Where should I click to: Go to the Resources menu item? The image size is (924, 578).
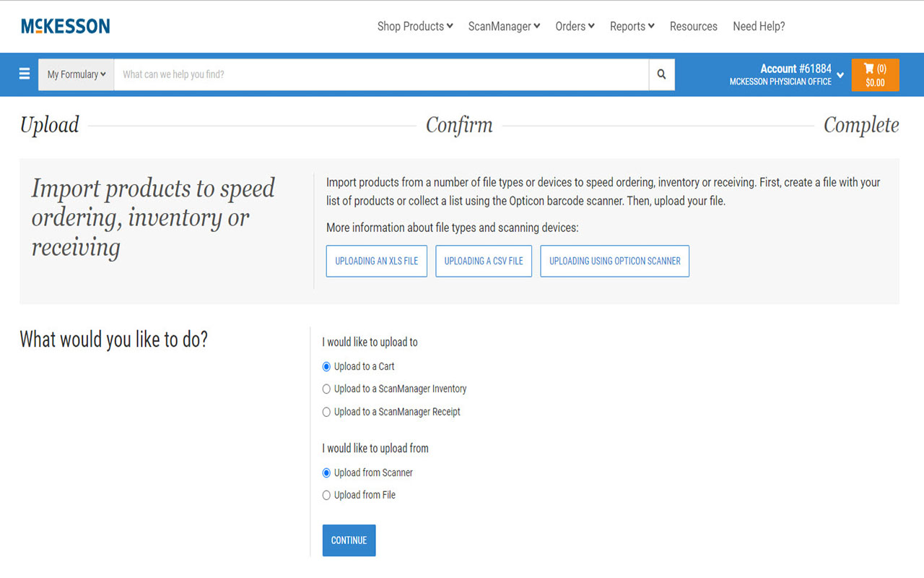coord(693,26)
